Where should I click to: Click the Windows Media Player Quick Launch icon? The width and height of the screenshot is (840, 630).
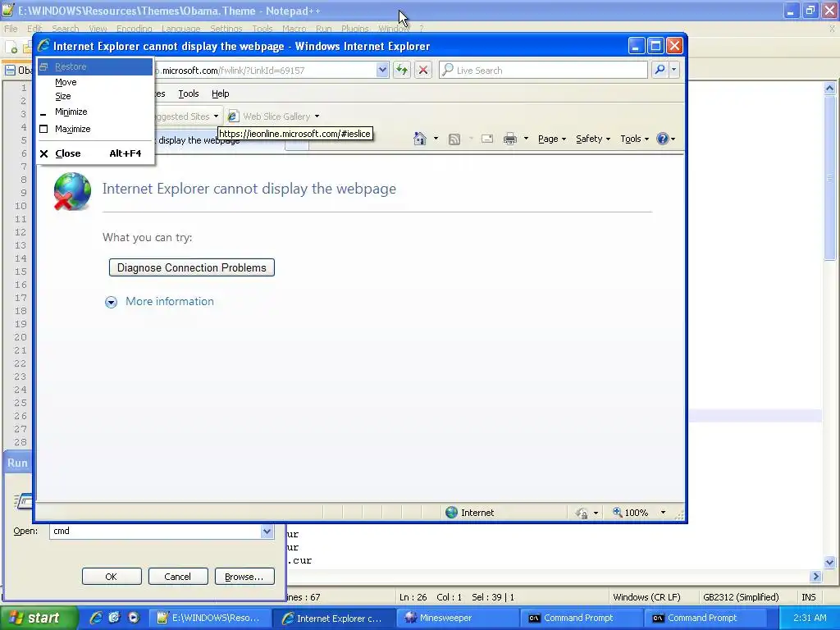(x=134, y=618)
